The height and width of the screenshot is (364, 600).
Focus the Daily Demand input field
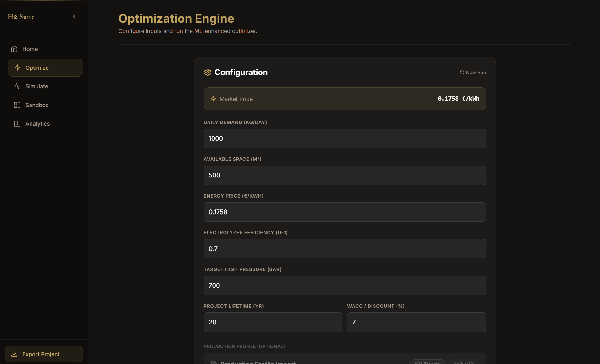coord(345,139)
